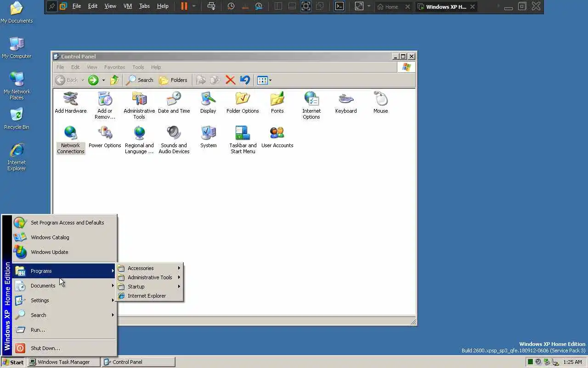
Task: Open VMware VM menu
Action: click(128, 6)
